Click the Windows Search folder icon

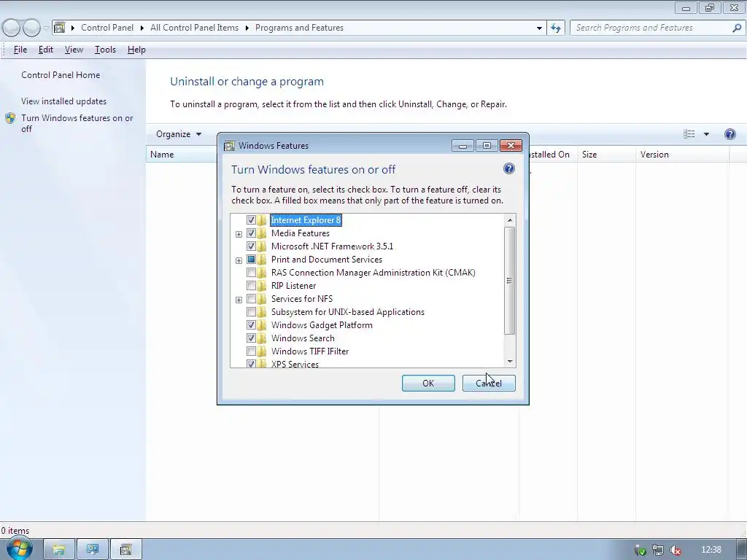tap(262, 338)
